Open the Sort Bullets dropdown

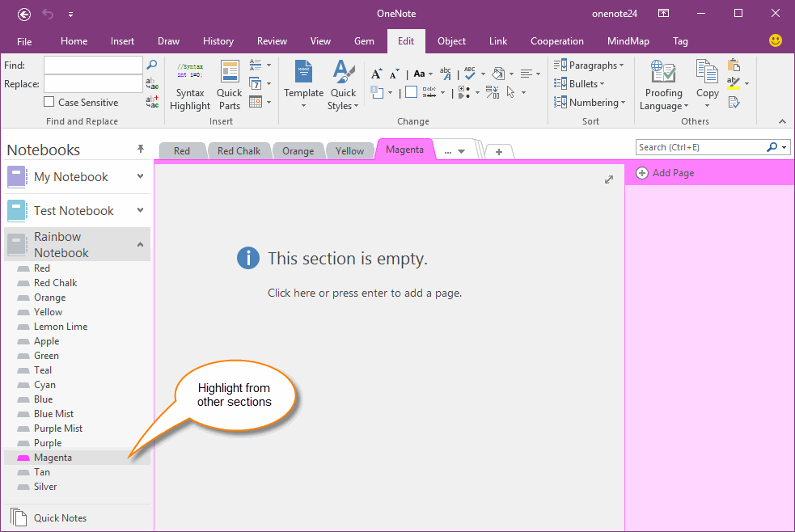(579, 83)
